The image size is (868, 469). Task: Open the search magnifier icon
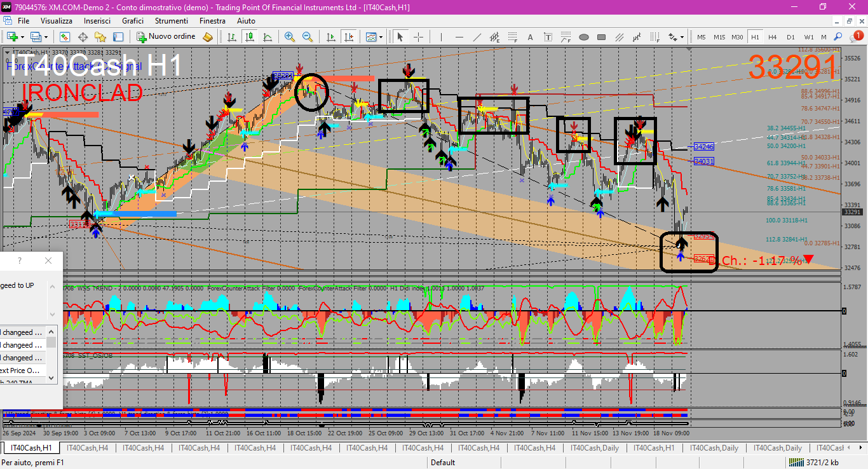click(x=838, y=37)
